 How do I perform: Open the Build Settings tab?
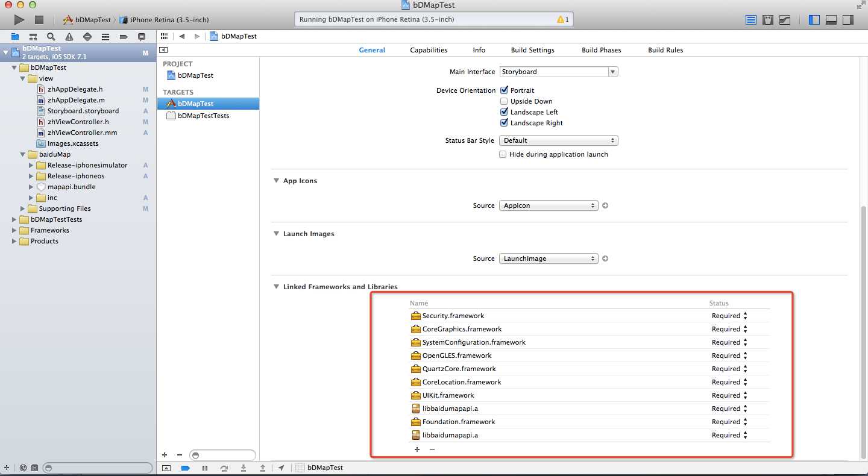[533, 50]
